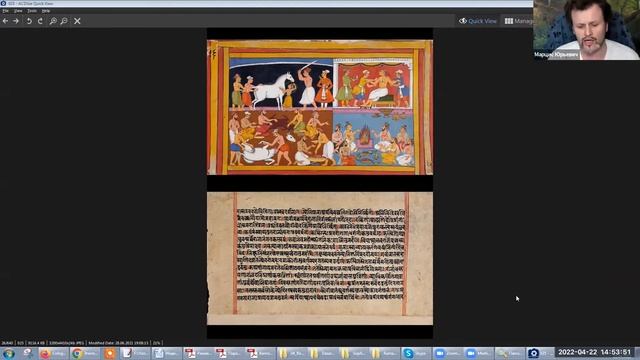The width and height of the screenshot is (640, 360).
Task: Click the presenter webcam thumbnail
Action: (587, 30)
